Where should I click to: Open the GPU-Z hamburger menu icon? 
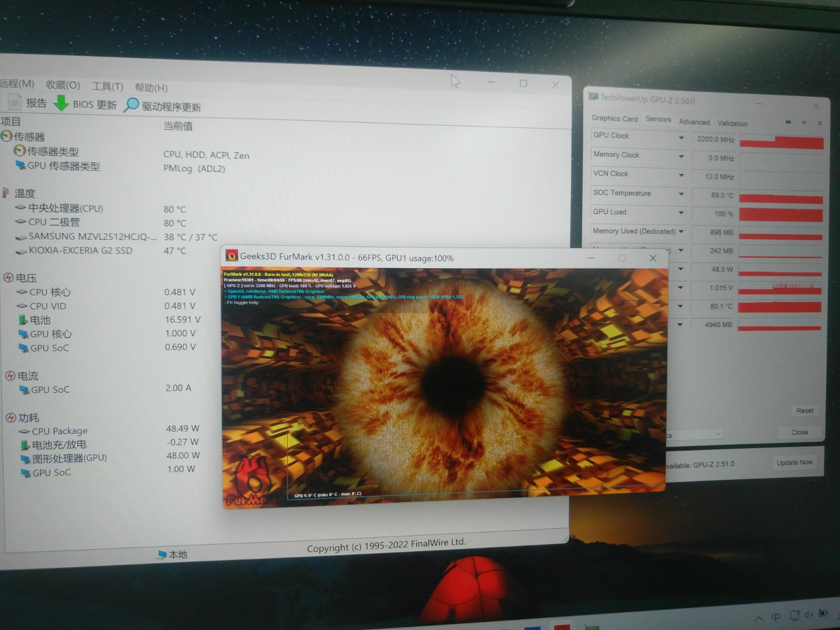click(820, 123)
